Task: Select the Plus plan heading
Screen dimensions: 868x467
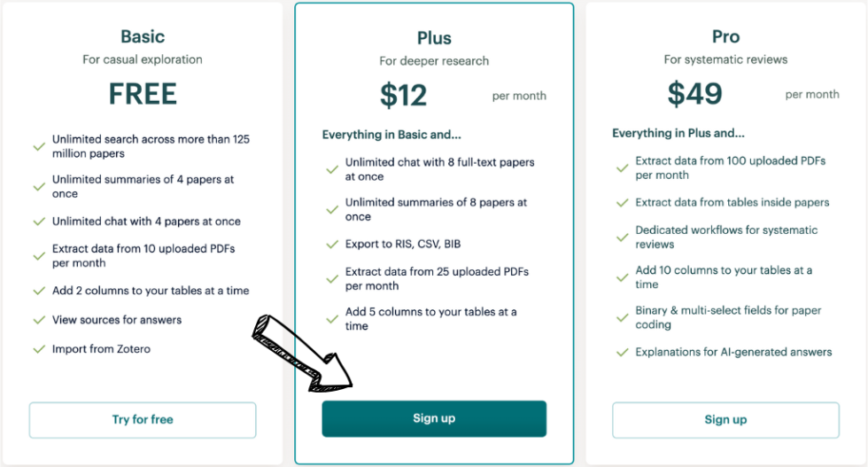Action: coord(434,38)
